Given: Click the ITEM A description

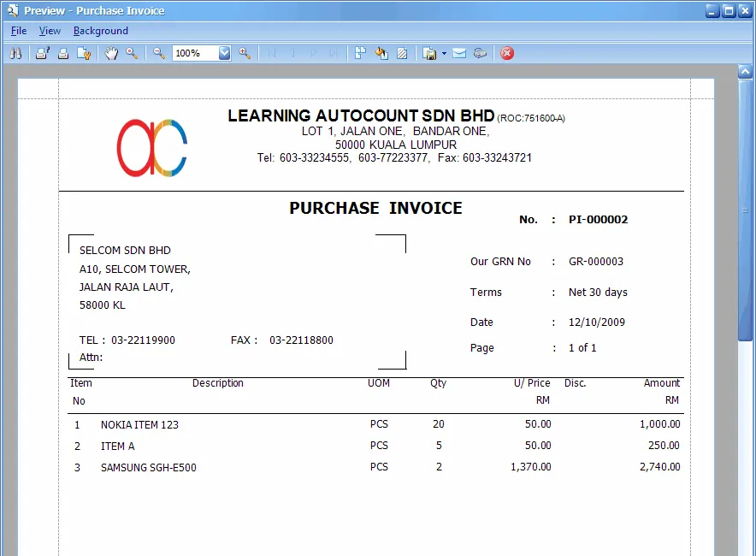Looking at the screenshot, I should (x=118, y=446).
